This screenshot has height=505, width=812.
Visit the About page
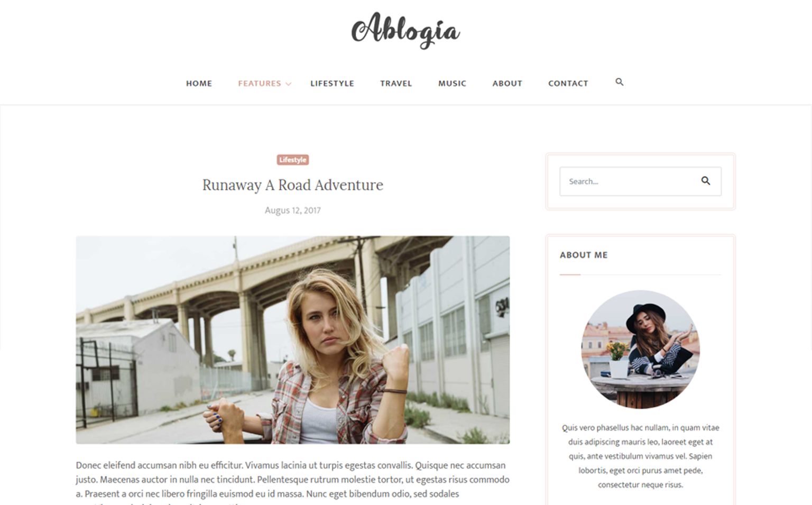pyautogui.click(x=507, y=84)
